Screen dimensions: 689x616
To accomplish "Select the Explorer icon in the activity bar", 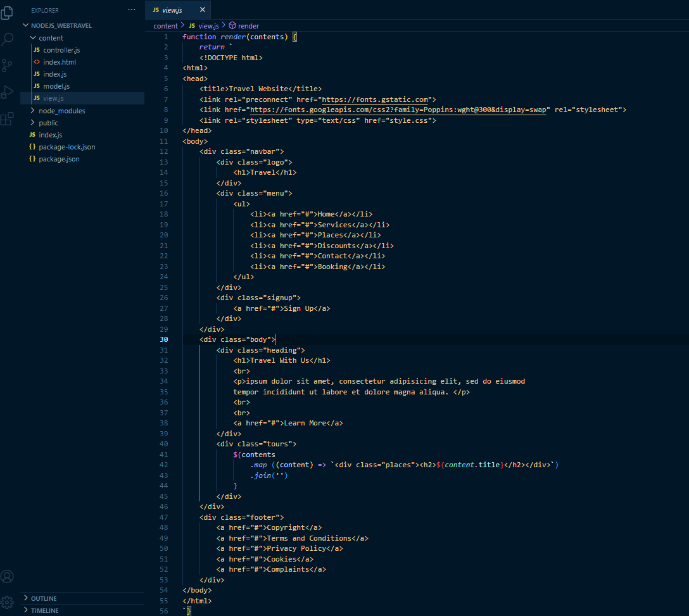I will 8,13.
